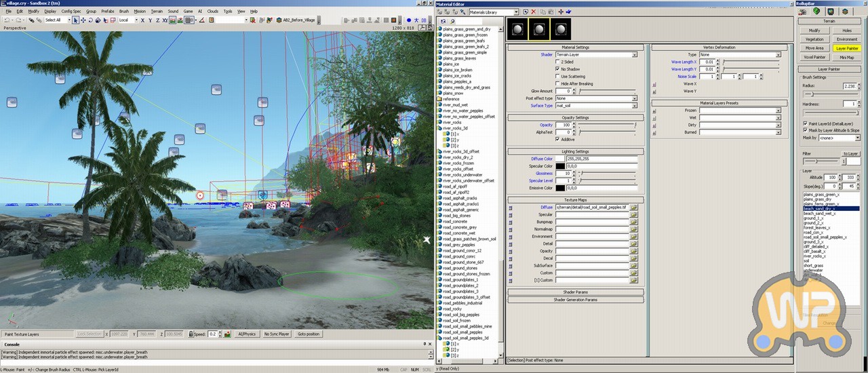Select the middle material preview thumbnail

538,31
